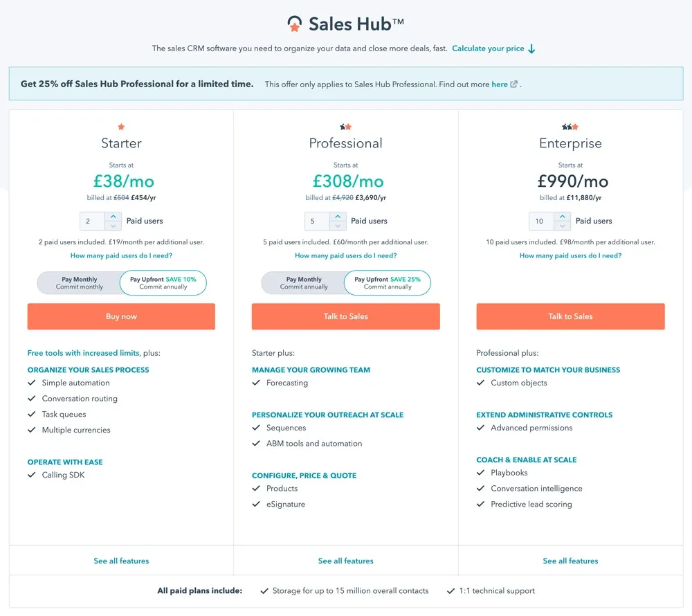
Task: Increase Enterprise paid users with up arrow
Action: click(x=563, y=217)
